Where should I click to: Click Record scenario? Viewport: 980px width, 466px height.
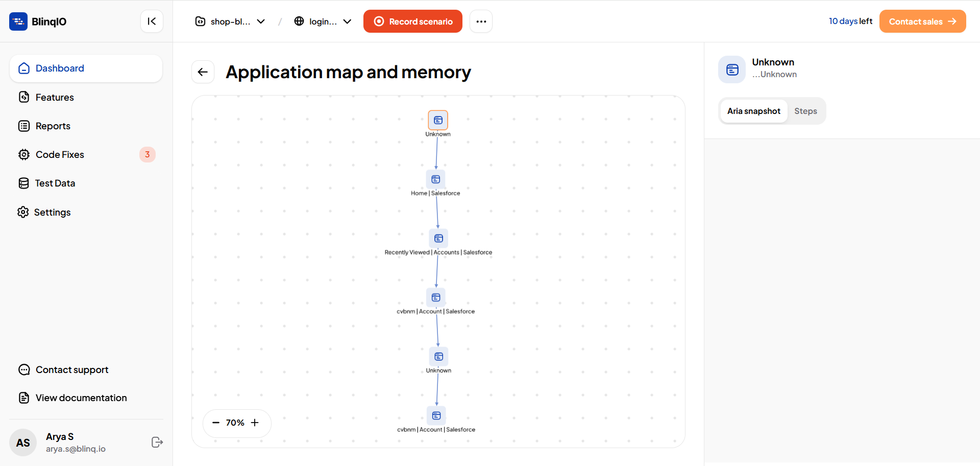point(412,21)
